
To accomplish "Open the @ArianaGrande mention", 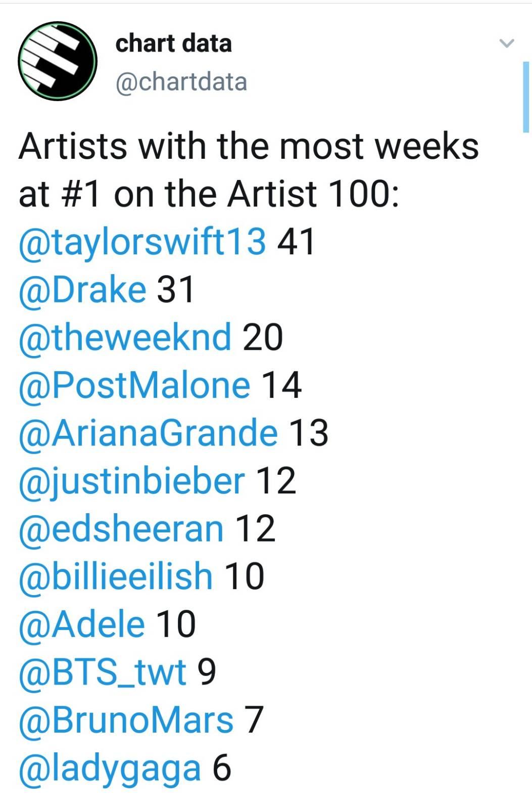I will 148,433.
